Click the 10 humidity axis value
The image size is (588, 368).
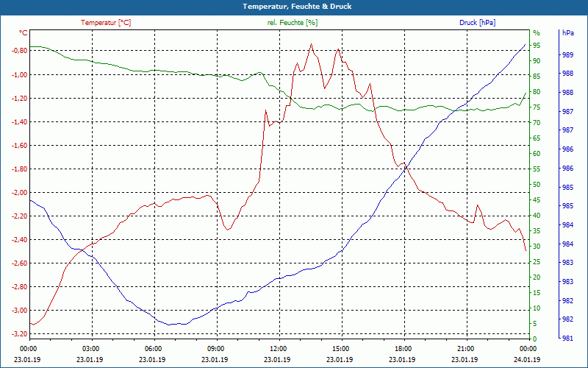(x=537, y=308)
